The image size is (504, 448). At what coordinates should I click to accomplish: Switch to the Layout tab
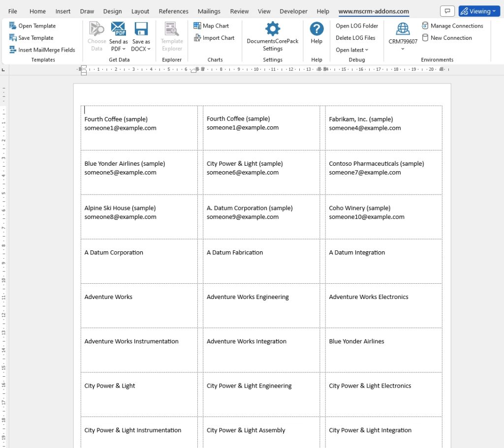coord(140,11)
